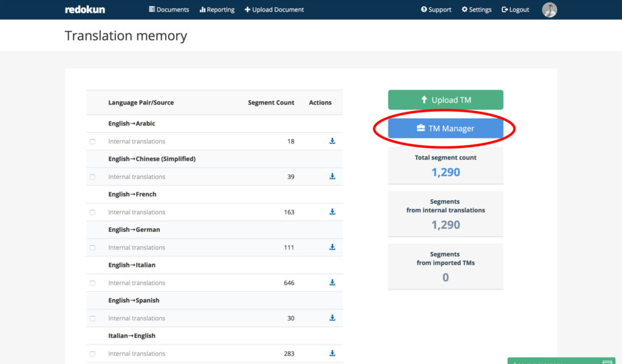
Task: Click the English→Italian language pair heading
Action: 132,265
